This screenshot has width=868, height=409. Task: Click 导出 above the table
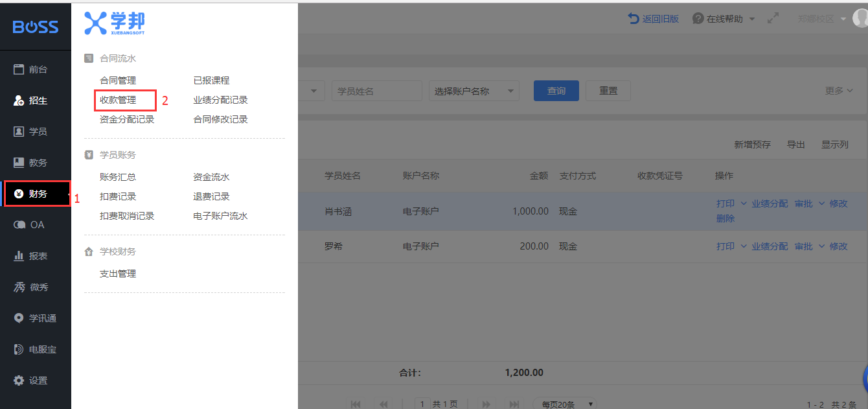click(795, 145)
